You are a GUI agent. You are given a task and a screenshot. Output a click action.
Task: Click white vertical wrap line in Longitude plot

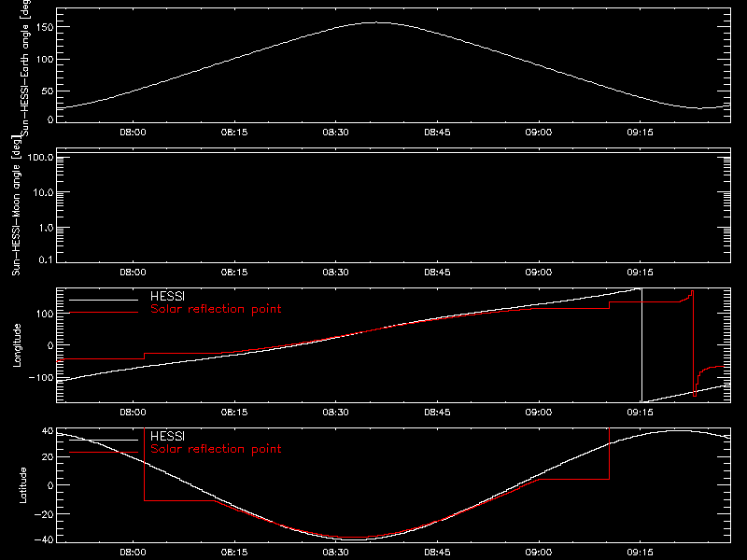click(x=641, y=345)
